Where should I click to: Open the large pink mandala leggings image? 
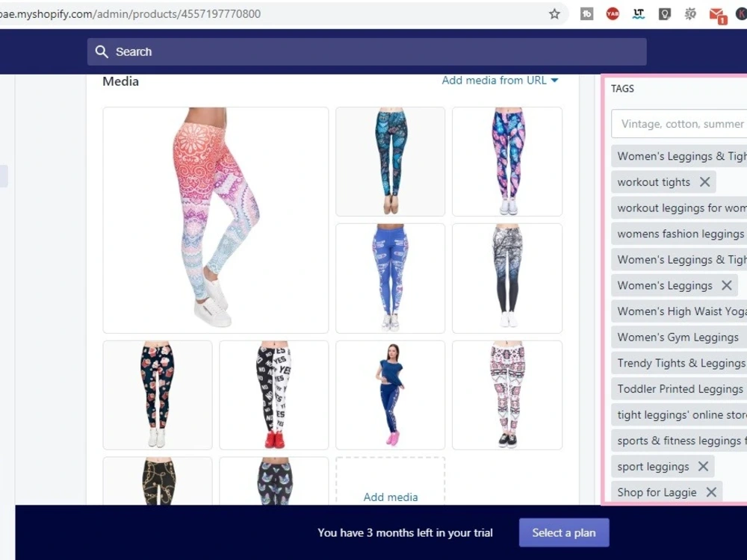click(x=215, y=220)
